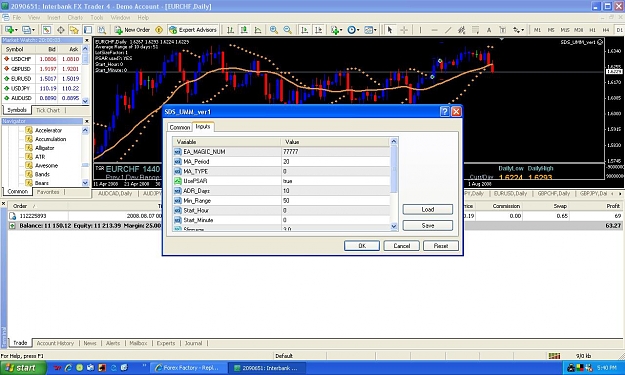Open the arrows objects dropdown

518,30
